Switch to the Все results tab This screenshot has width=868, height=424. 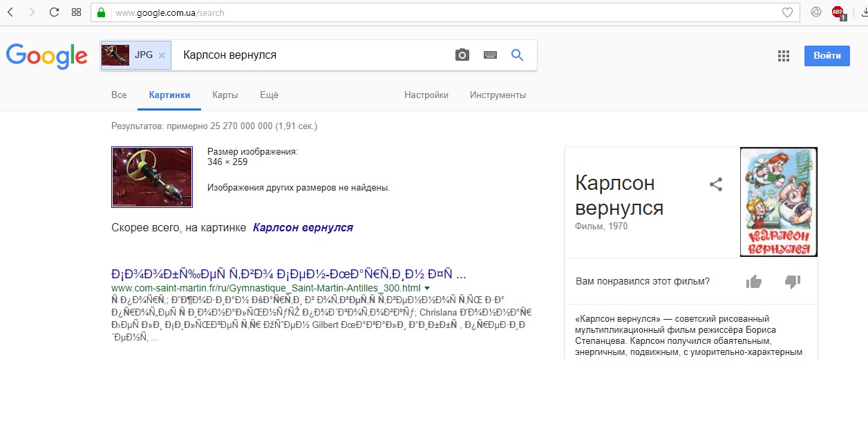(119, 95)
